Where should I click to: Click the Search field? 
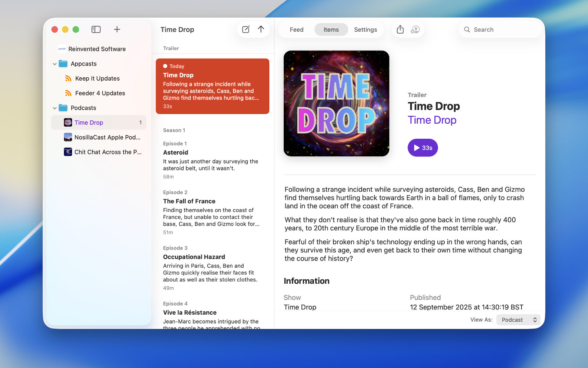tap(500, 29)
